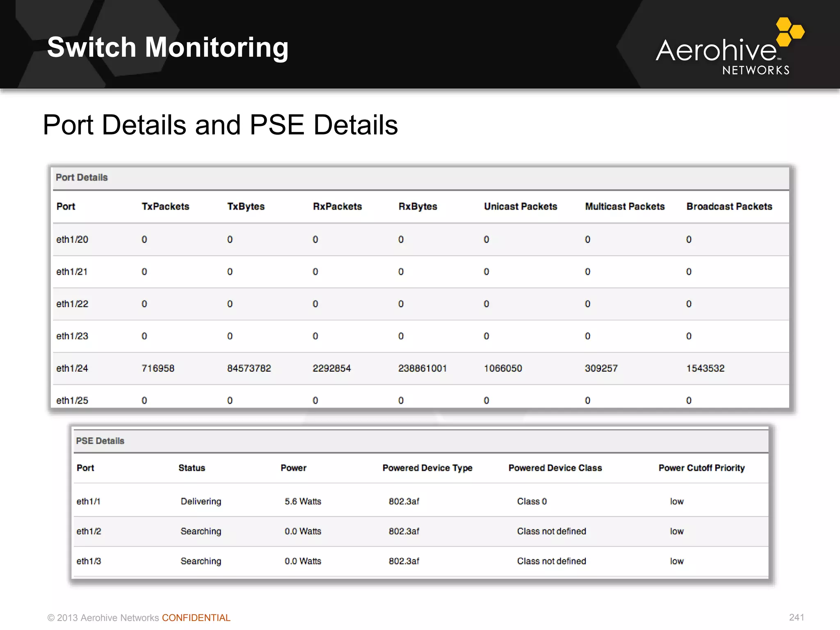The height and width of the screenshot is (630, 840).
Task: Select the eth1/21 port row
Action: click(421, 272)
